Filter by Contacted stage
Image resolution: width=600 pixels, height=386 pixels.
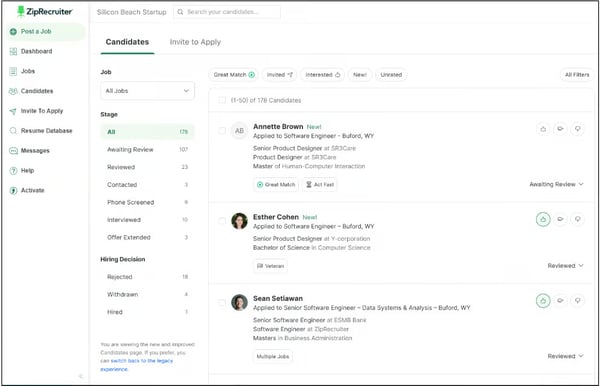(x=147, y=184)
